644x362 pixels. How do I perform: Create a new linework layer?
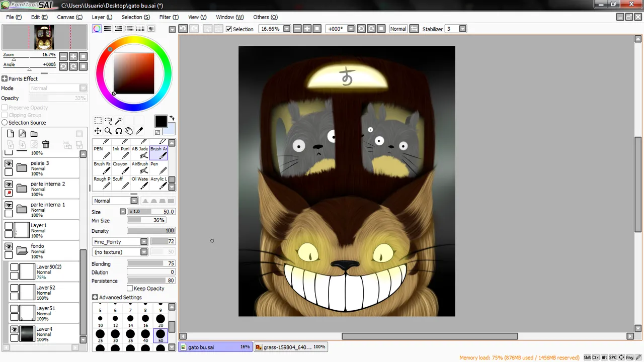(x=22, y=134)
